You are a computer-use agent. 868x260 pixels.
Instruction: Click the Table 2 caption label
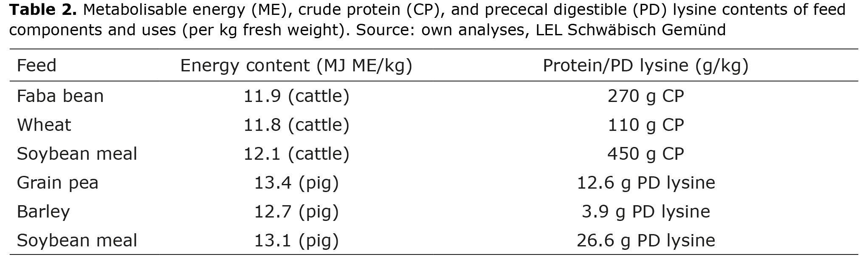click(x=42, y=9)
